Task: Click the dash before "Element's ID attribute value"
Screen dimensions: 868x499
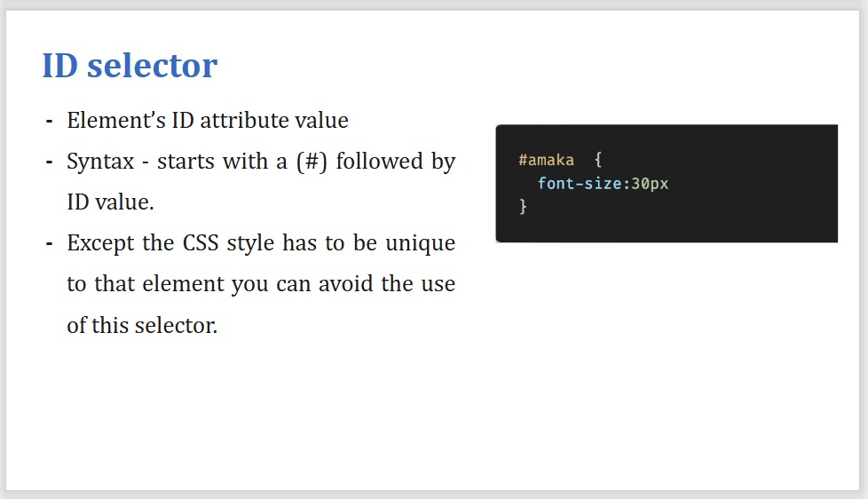Action: pos(49,120)
